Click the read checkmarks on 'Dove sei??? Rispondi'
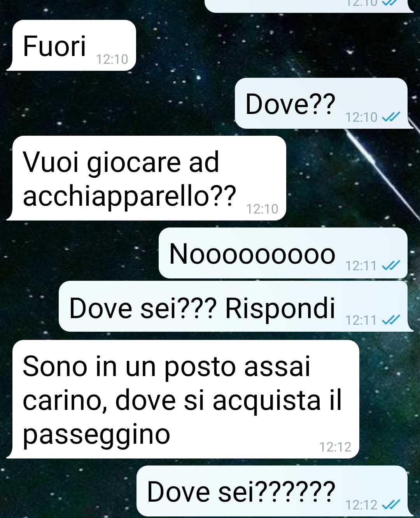The height and width of the screenshot is (518, 420). click(x=391, y=320)
